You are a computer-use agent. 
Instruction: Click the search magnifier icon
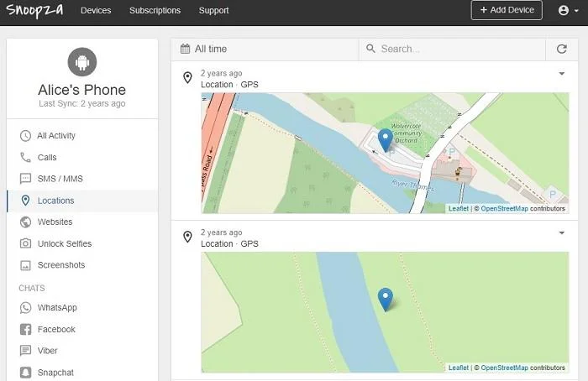[370, 49]
